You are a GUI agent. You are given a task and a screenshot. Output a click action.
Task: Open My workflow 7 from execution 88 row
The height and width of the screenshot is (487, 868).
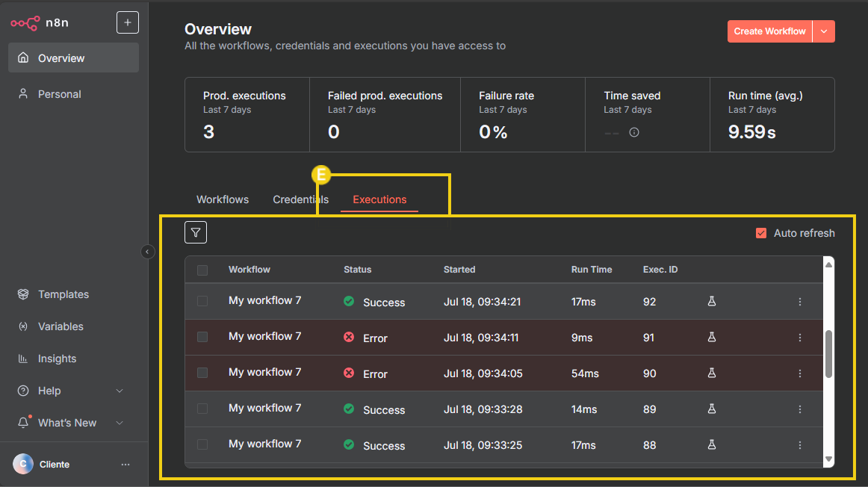(x=265, y=444)
